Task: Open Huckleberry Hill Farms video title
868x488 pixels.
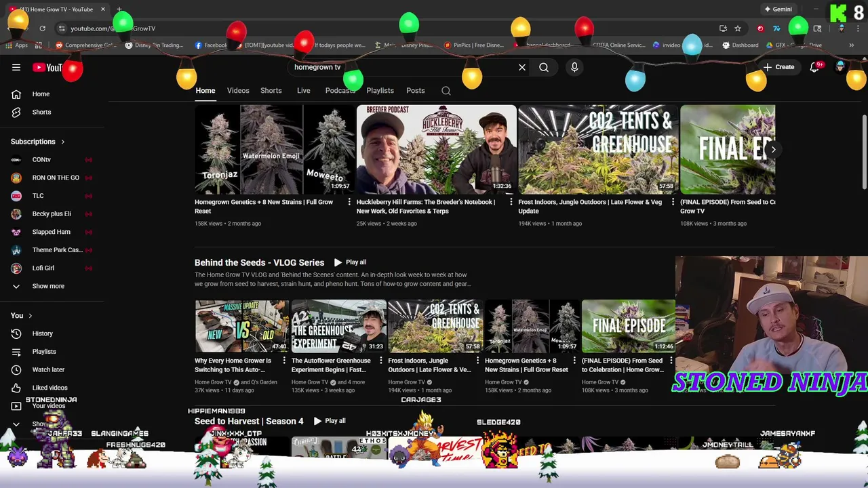Action: pyautogui.click(x=426, y=206)
